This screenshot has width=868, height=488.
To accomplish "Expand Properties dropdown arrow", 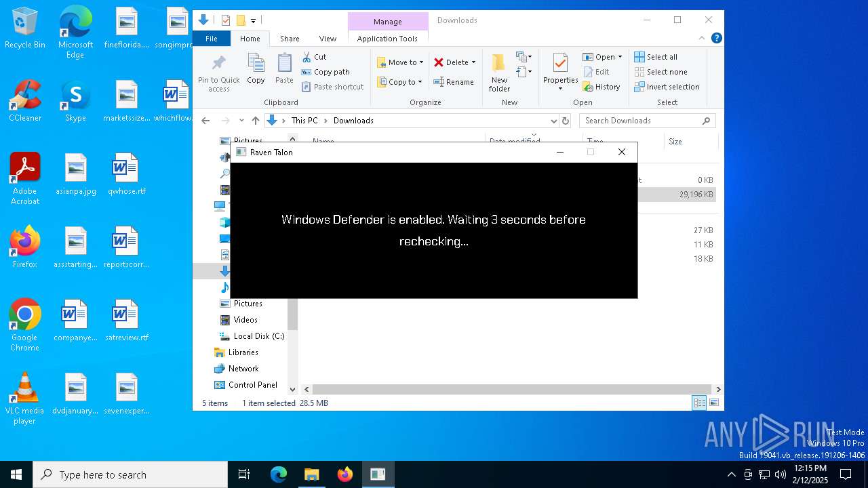I will [x=560, y=89].
